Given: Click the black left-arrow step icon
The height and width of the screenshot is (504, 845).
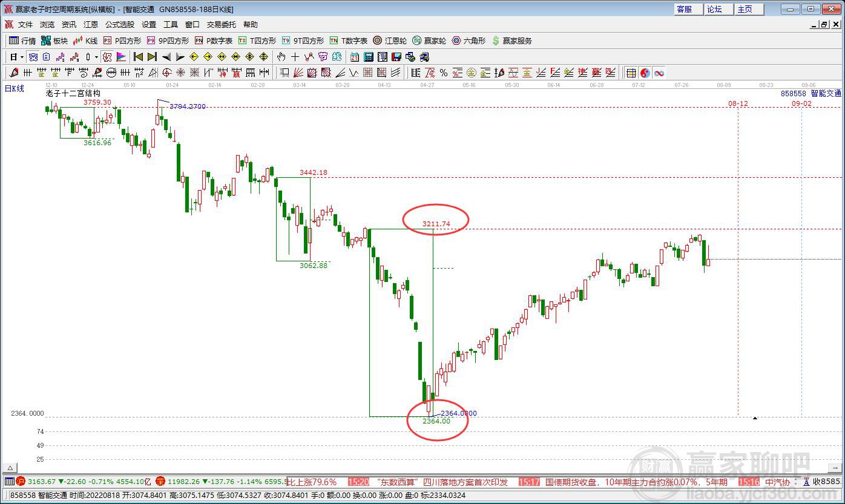Looking at the screenshot, I should (166, 57).
